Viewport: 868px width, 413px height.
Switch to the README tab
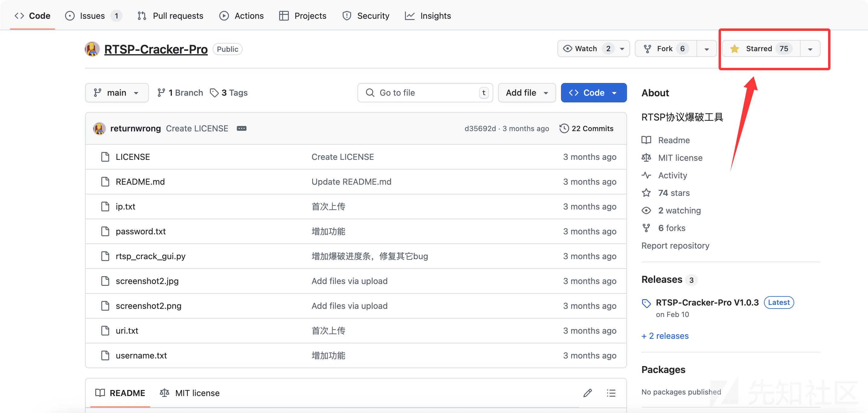pos(120,393)
